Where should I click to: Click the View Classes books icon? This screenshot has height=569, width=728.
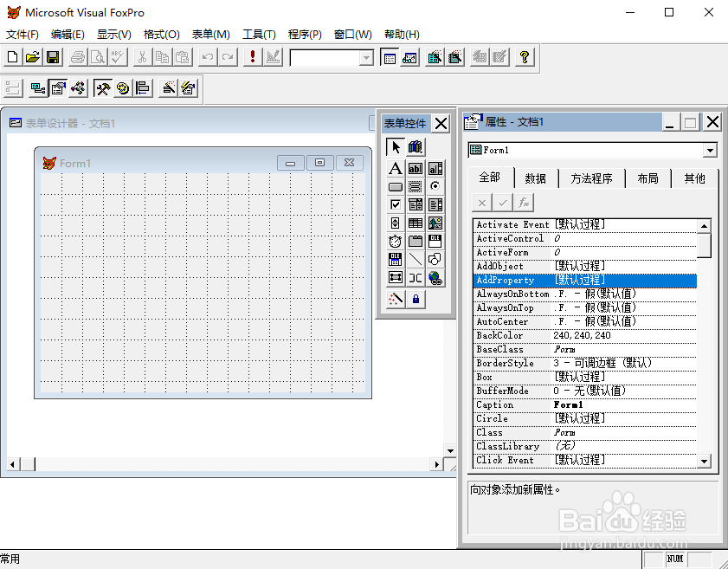(415, 147)
